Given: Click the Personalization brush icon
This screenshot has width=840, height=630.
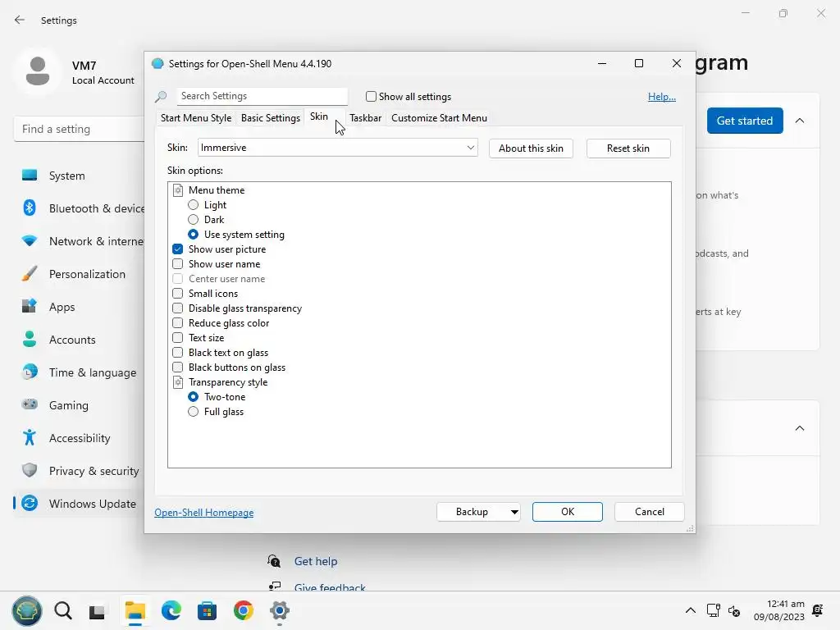Looking at the screenshot, I should pos(30,274).
